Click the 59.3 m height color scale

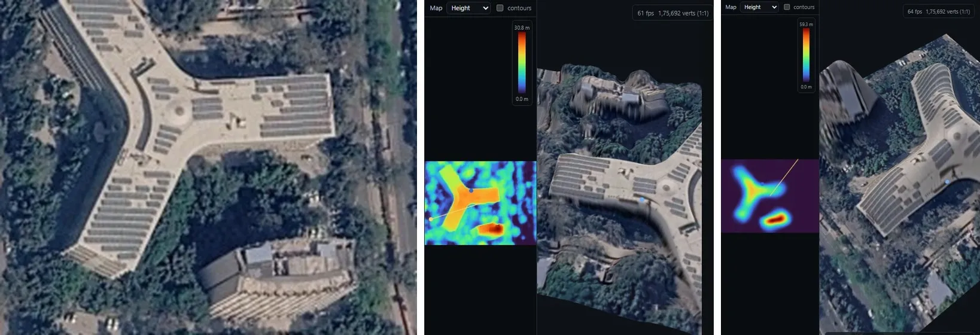pyautogui.click(x=806, y=56)
